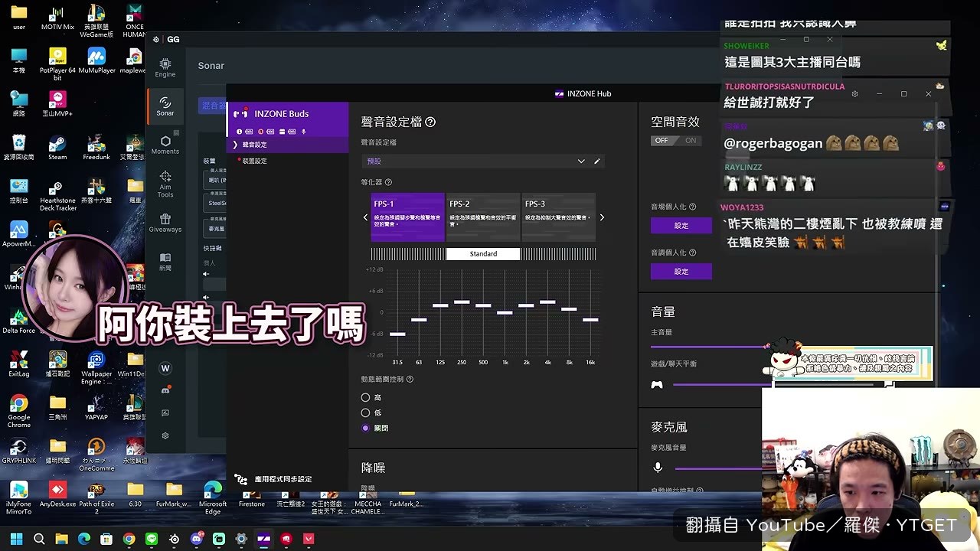980x551 pixels.
Task: Open GG settings gear in the sidebar
Action: tap(165, 435)
